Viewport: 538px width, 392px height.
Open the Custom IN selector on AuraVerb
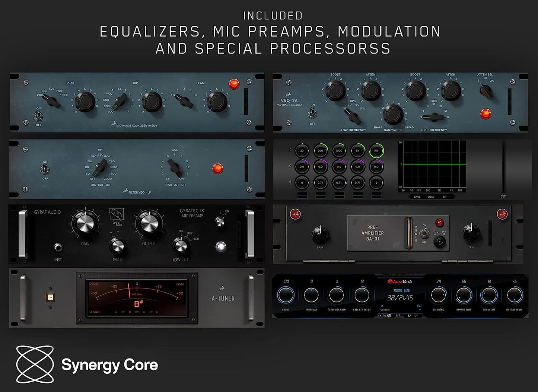pyautogui.click(x=384, y=309)
